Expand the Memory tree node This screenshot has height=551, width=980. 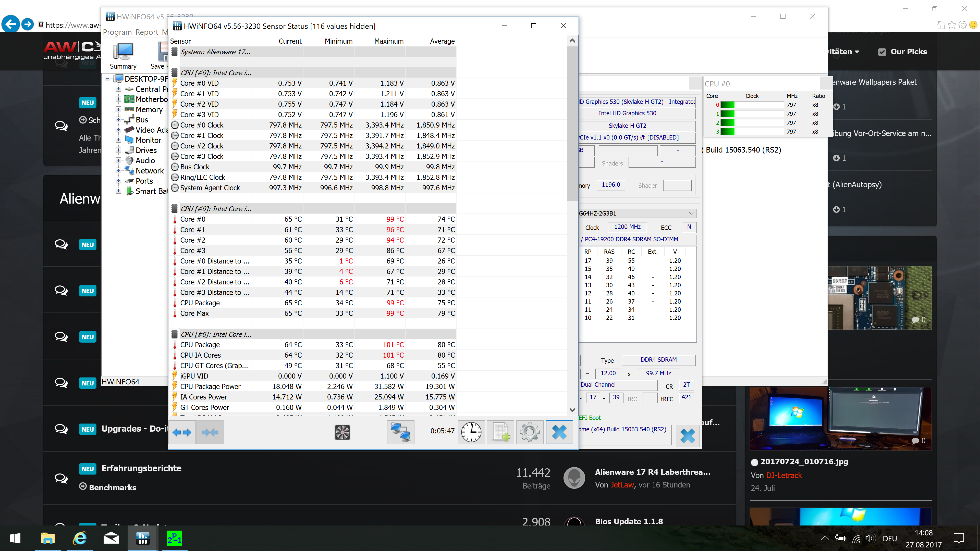point(118,109)
